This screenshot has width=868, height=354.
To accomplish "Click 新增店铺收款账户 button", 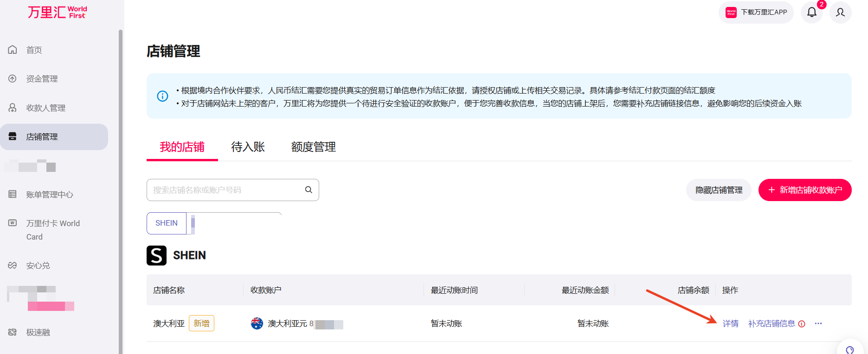I will [804, 190].
